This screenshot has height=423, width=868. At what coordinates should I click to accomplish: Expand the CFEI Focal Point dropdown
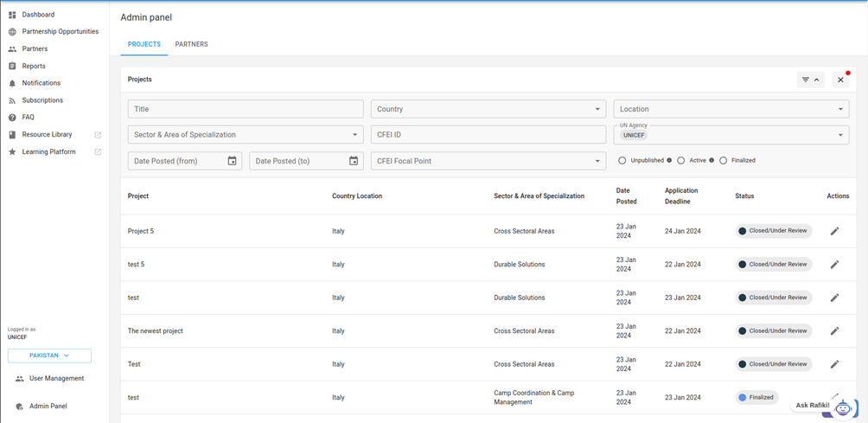click(x=488, y=161)
